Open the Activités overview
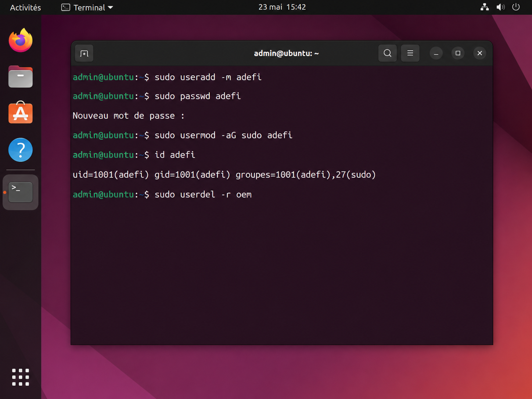This screenshot has width=532, height=399. pyautogui.click(x=25, y=7)
